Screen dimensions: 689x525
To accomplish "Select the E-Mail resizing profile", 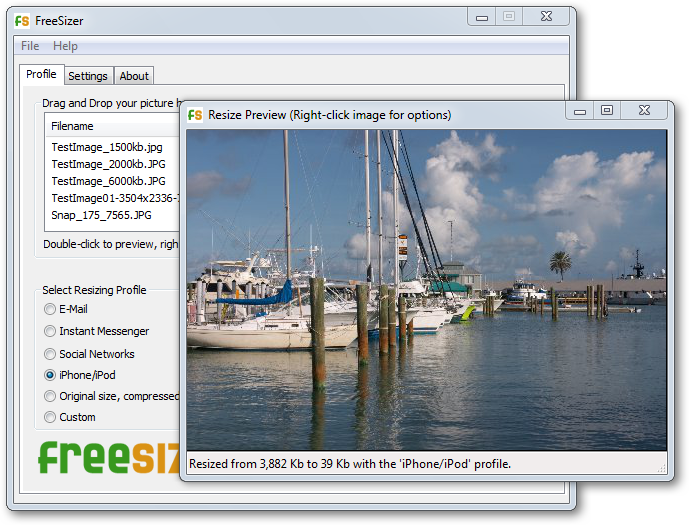I will coord(50,309).
